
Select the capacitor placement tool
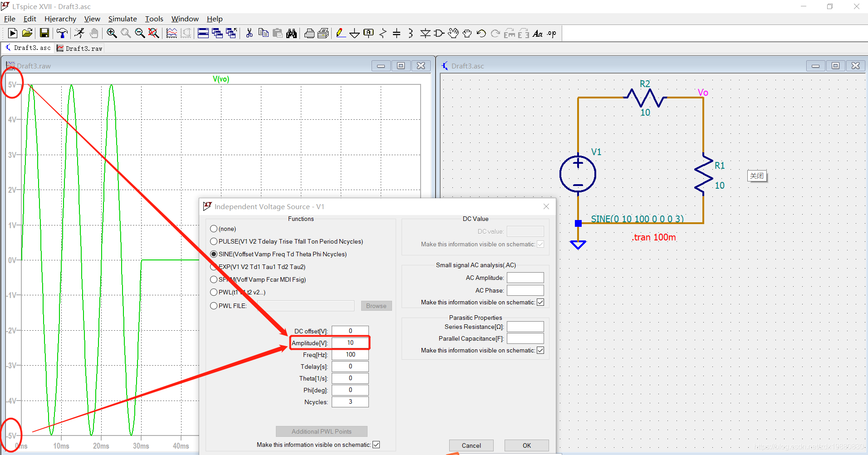(397, 33)
